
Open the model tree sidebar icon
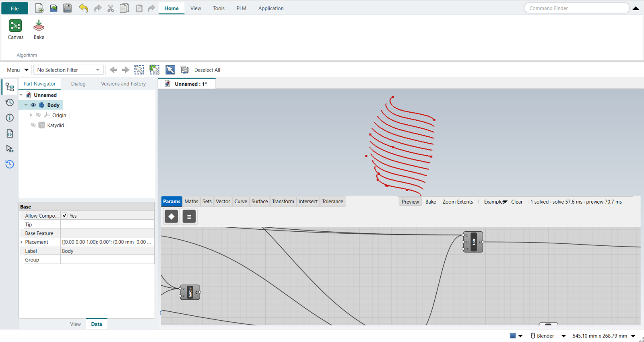click(x=10, y=87)
